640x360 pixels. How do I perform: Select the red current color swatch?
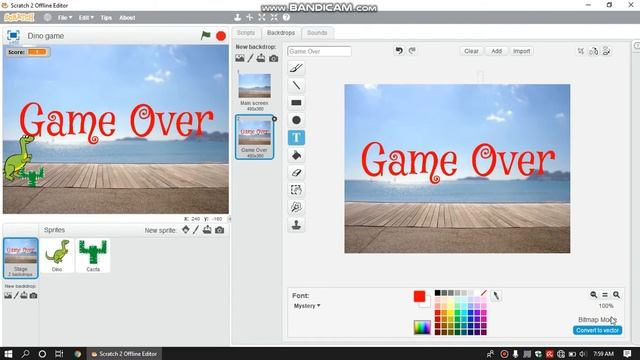(x=419, y=296)
